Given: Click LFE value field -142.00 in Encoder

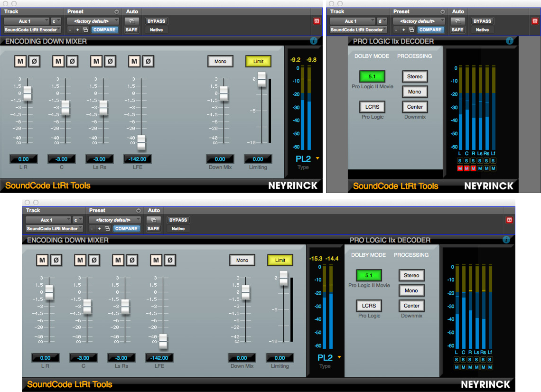Looking at the screenshot, I should click(137, 159).
